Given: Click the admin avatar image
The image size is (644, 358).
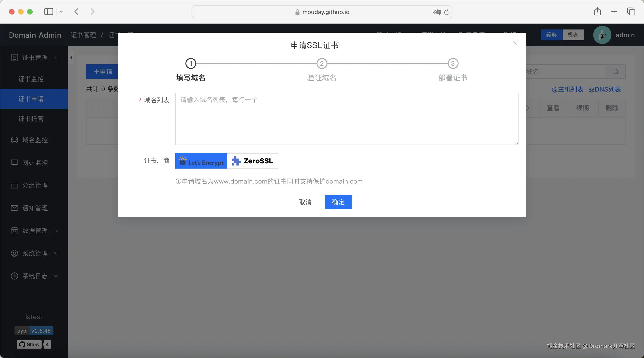Looking at the screenshot, I should 602,35.
